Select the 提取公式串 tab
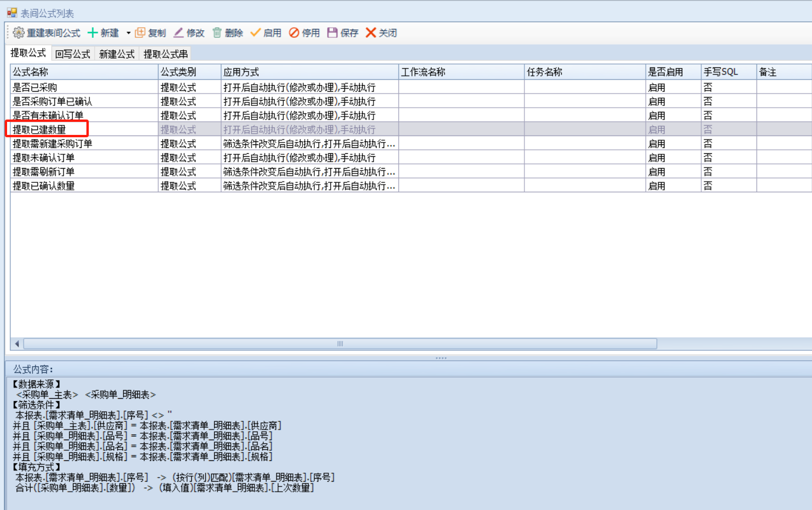Screen dimensions: 812x510 click(166, 54)
